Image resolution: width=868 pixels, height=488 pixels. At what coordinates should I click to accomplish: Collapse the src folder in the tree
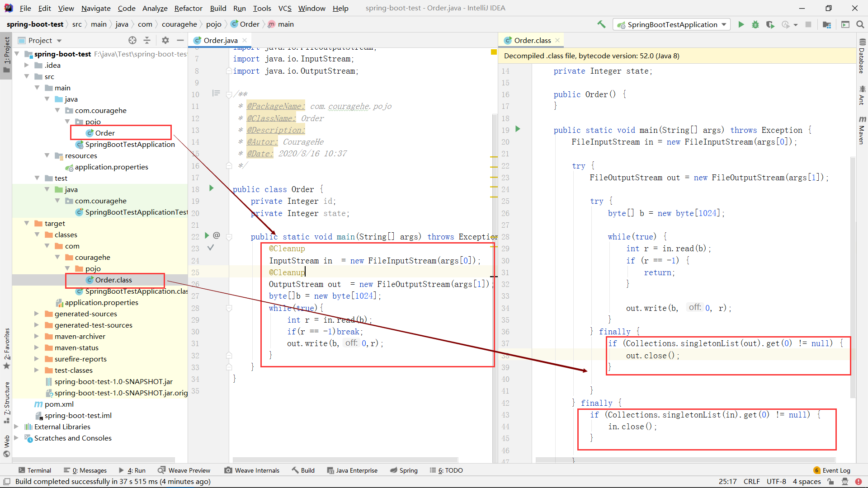(27, 76)
